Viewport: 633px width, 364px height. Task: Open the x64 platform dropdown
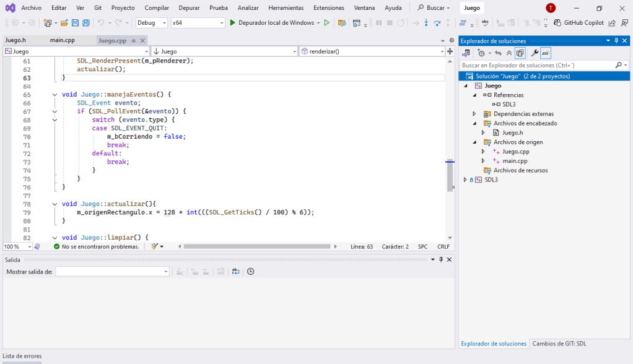[222, 23]
